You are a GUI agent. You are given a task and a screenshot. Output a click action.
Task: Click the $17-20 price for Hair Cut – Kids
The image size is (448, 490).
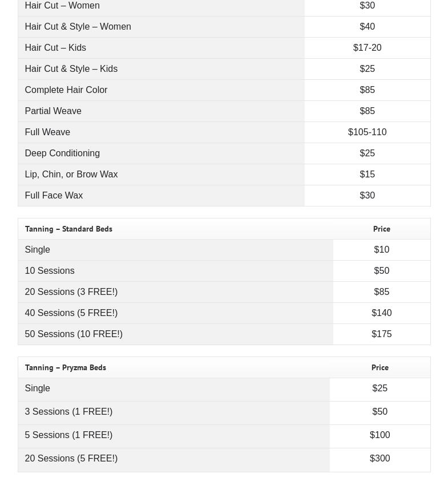367,48
